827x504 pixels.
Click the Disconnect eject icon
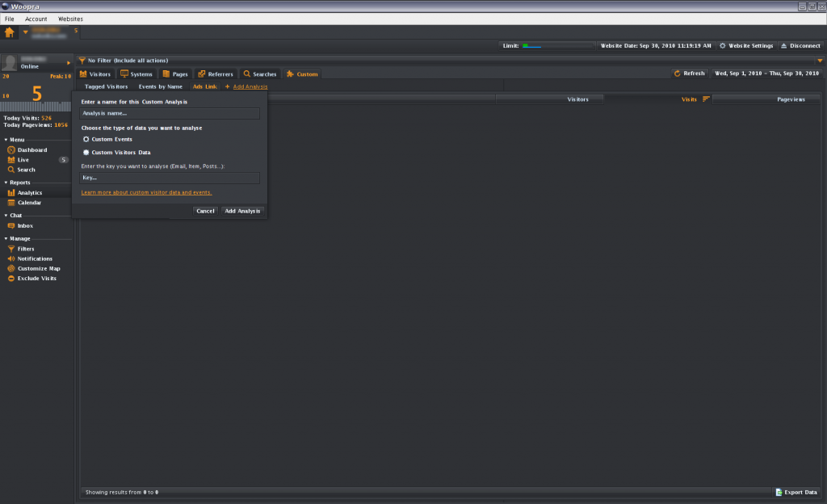point(783,46)
